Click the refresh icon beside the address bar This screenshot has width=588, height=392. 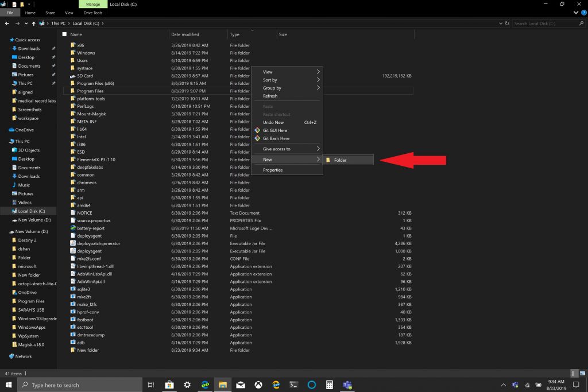point(506,24)
